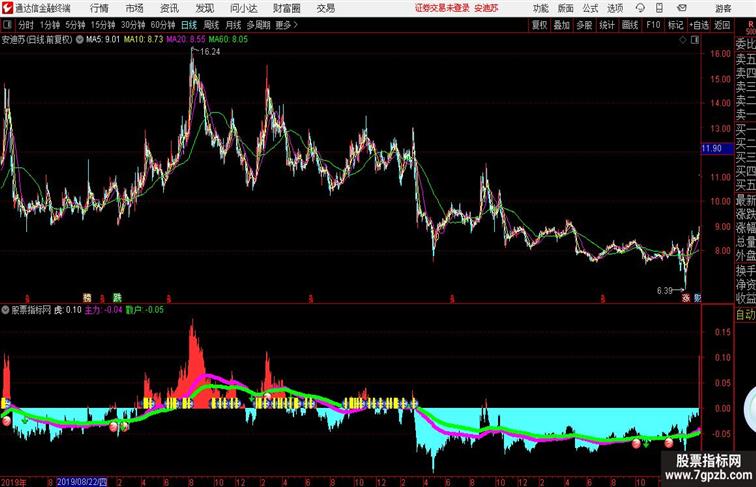Click the 统计 statistics button
756x487 pixels.
(607, 25)
